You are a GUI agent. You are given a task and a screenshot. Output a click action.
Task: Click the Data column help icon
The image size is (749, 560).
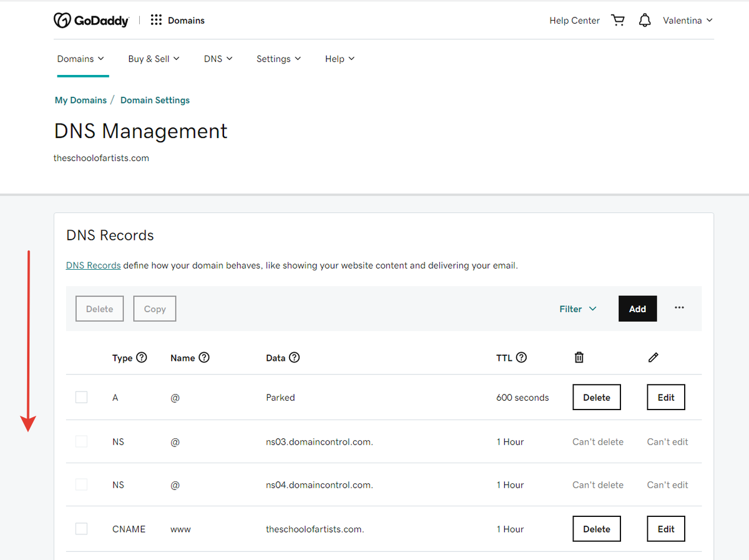294,358
